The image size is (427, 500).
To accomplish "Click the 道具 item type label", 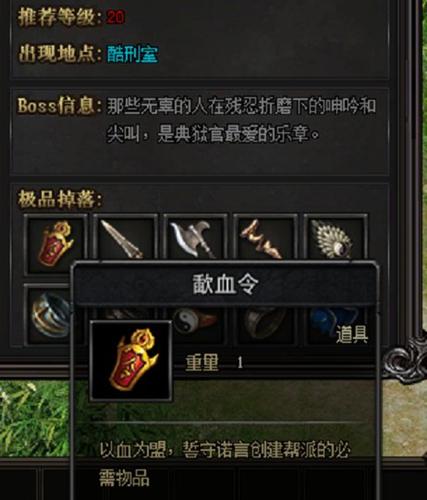I will point(352,335).
